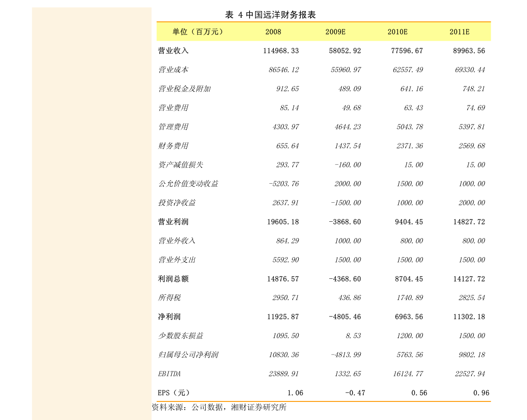
Task: Click the value -4368.60
Action: (x=345, y=279)
